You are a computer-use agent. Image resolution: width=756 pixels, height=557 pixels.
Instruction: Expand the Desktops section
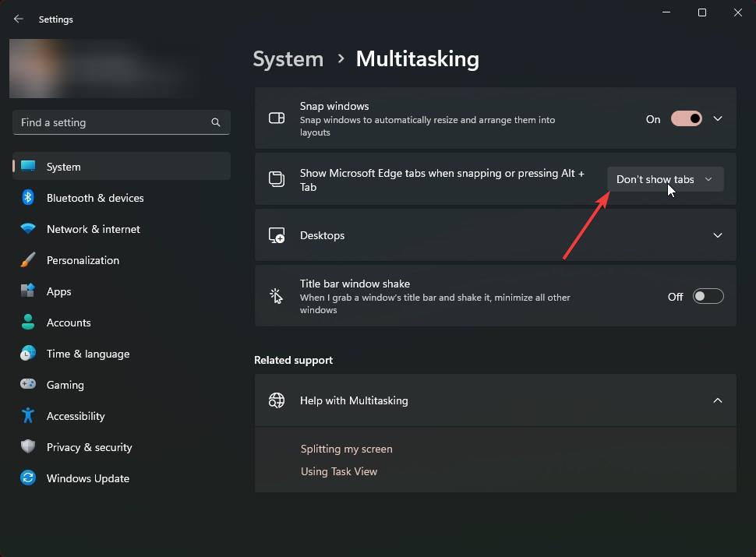pyautogui.click(x=718, y=235)
